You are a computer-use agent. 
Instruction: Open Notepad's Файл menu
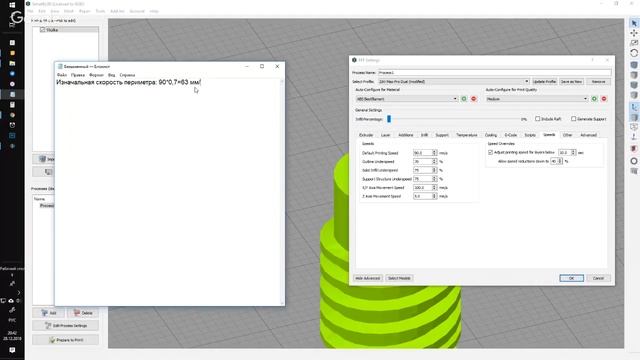click(62, 75)
